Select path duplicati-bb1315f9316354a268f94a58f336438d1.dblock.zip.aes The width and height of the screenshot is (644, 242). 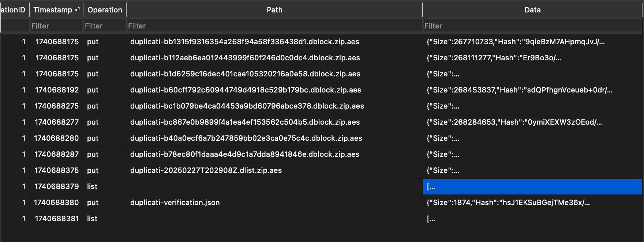pyautogui.click(x=245, y=42)
